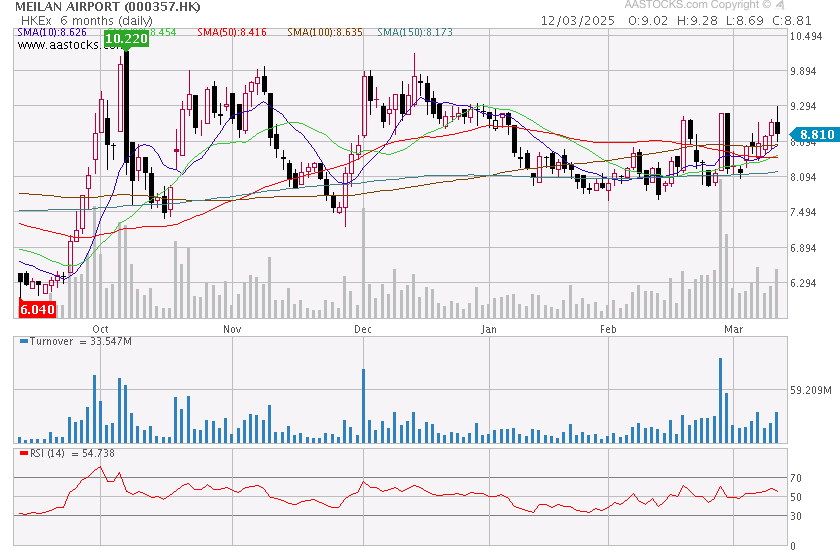Select the SMA(50) legend label
This screenshot has height=560, width=840.
(231, 33)
